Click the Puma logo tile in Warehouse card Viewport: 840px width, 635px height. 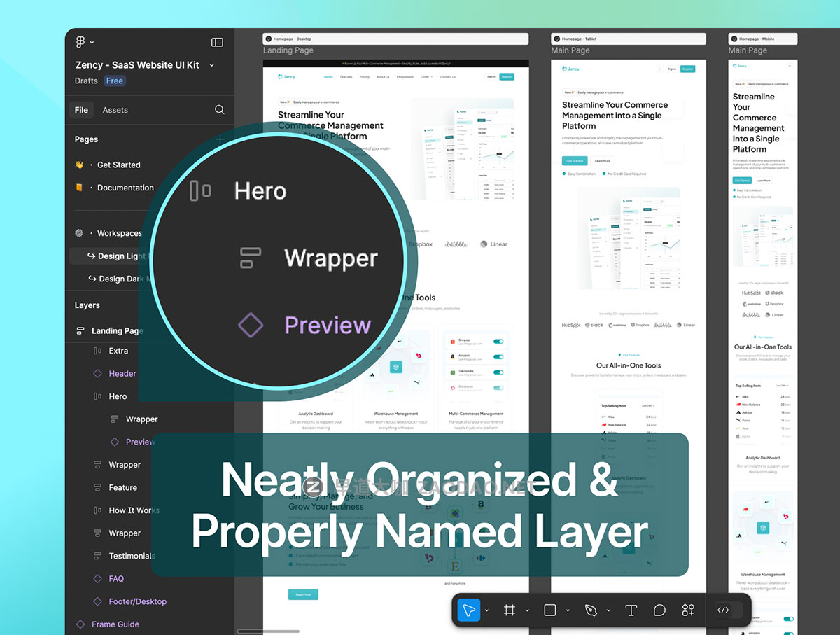pos(416,383)
